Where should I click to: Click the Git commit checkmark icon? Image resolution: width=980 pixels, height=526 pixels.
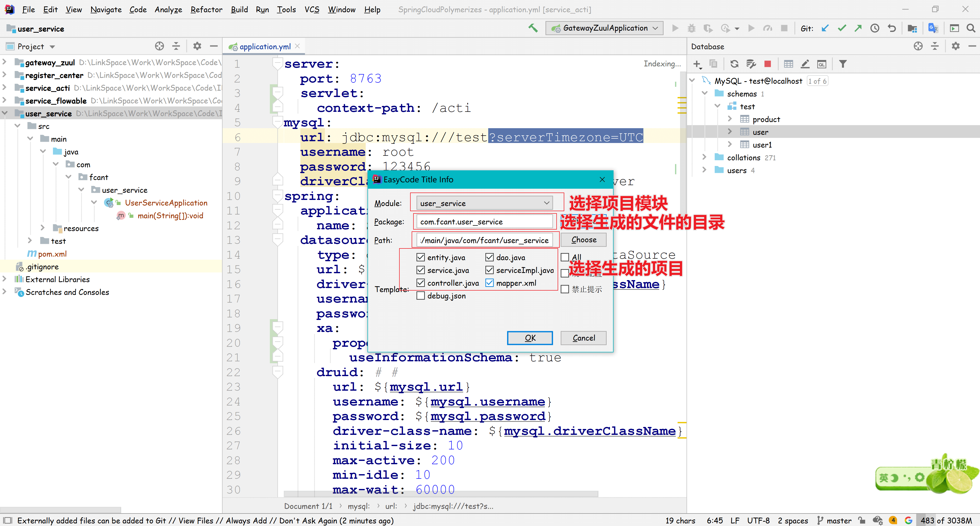point(841,28)
